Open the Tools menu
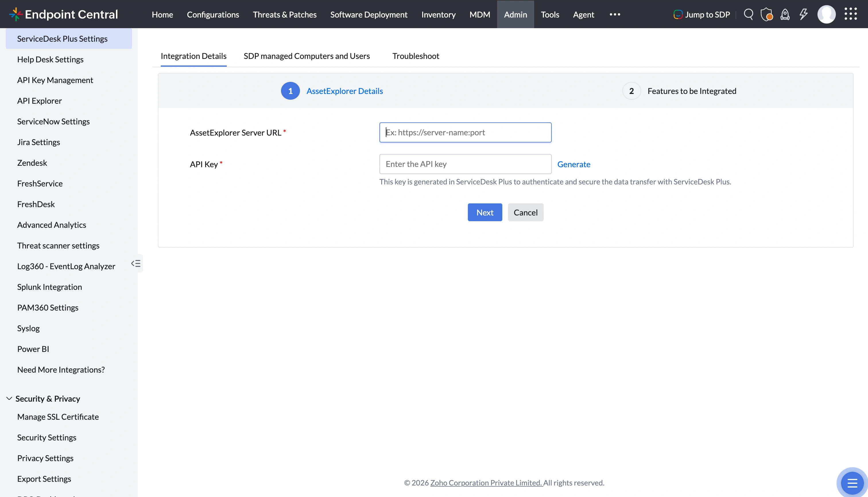 (550, 14)
